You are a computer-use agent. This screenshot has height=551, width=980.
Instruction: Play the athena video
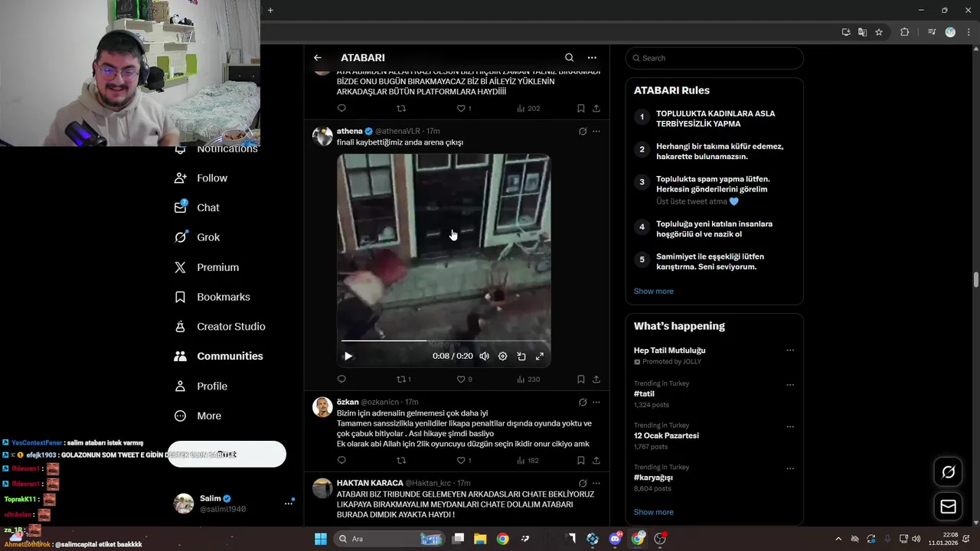click(348, 356)
